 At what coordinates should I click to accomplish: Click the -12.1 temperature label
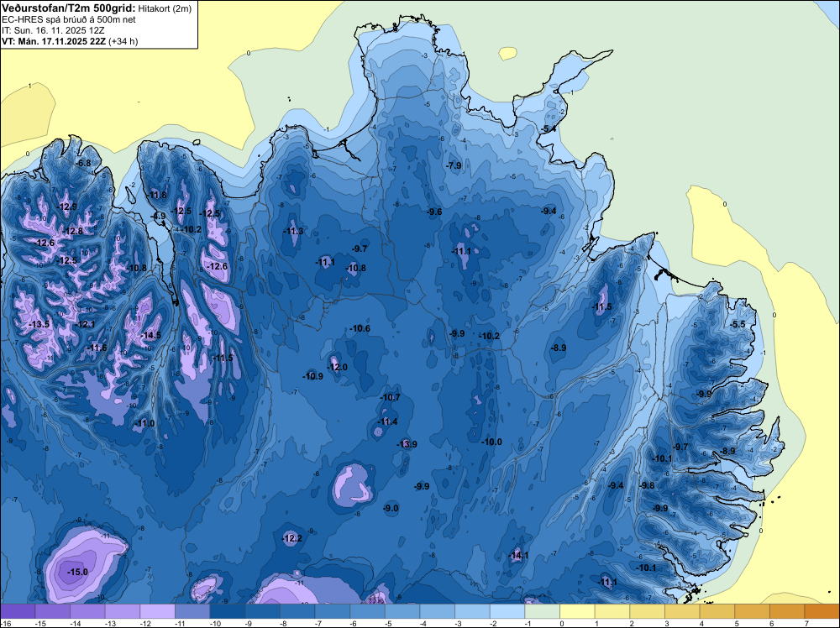[85, 324]
